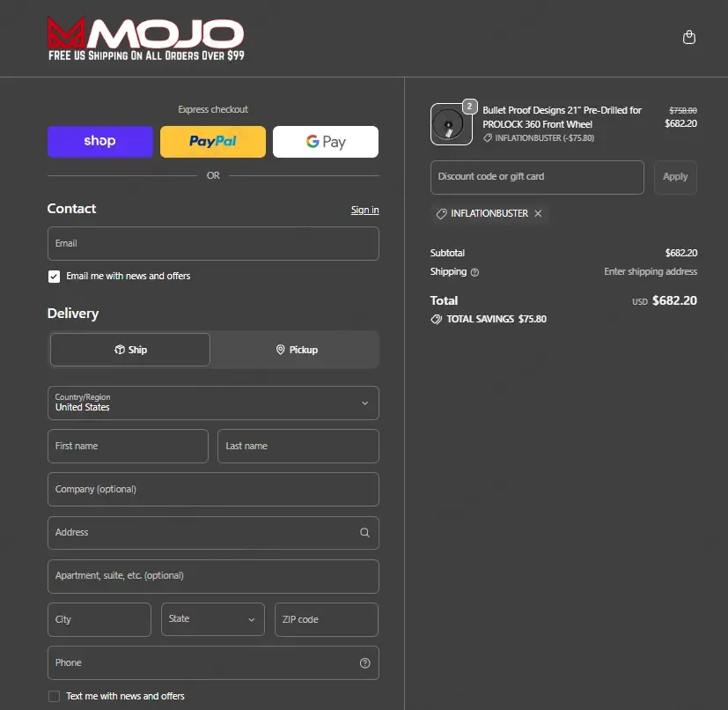Click the MOJO store logo
This screenshot has height=710, width=728.
pos(146,39)
